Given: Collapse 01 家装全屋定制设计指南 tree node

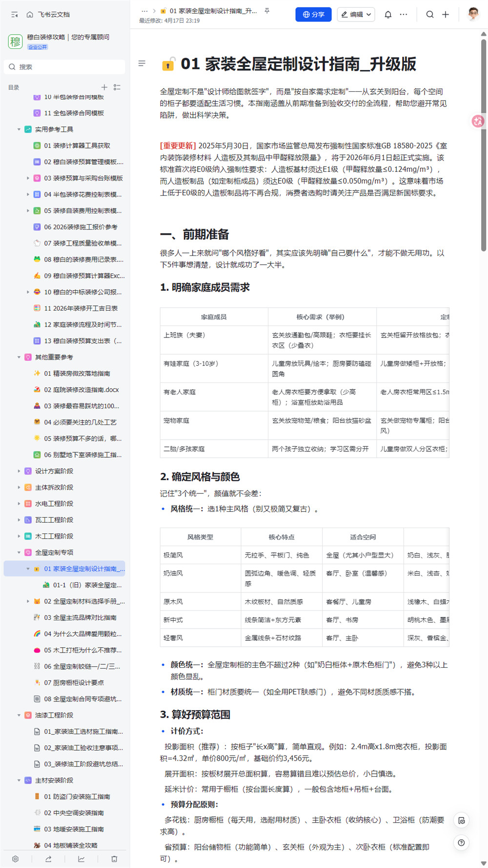Looking at the screenshot, I should pos(28,569).
